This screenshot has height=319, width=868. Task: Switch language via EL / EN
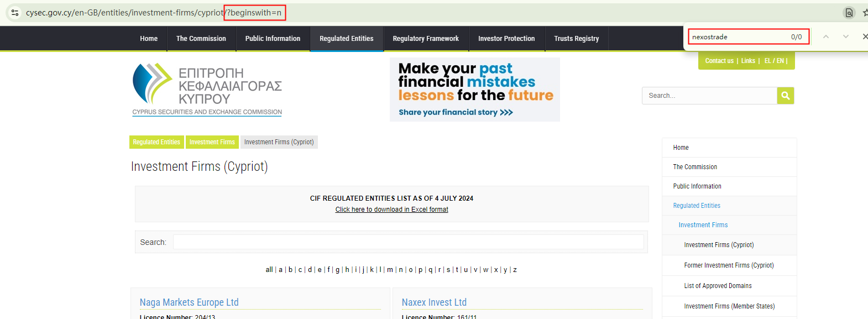[774, 61]
